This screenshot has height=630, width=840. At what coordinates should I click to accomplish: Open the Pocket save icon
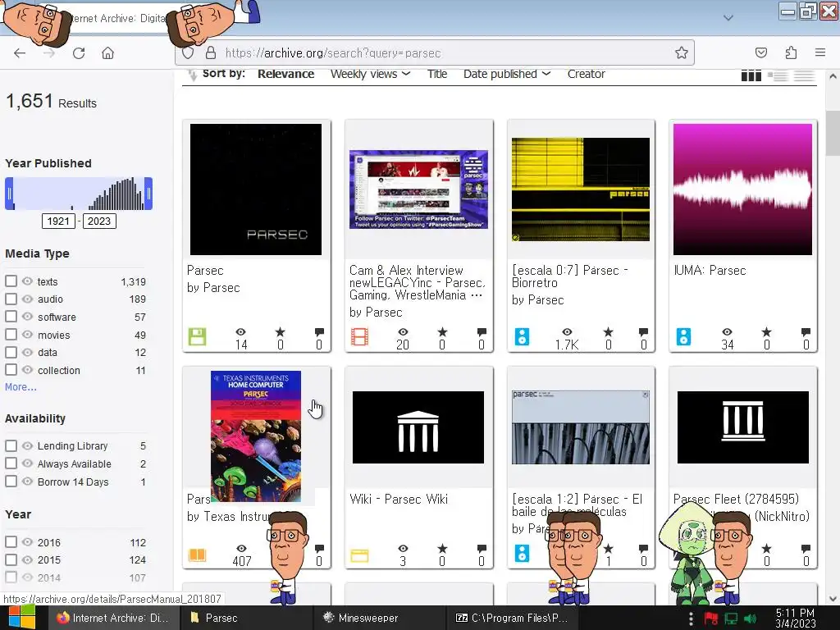click(760, 52)
